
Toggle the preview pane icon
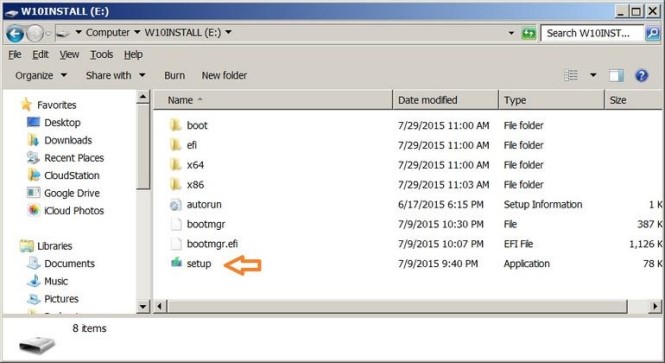point(616,75)
